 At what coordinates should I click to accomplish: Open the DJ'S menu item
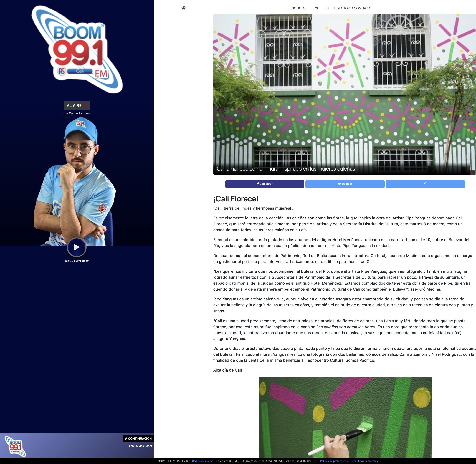click(x=314, y=8)
